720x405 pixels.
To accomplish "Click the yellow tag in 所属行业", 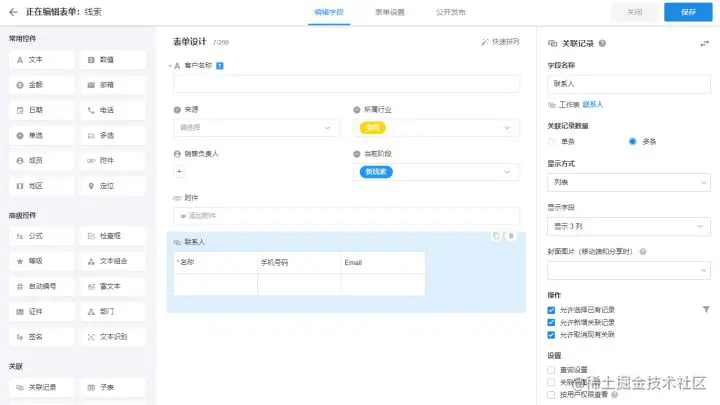I will 372,128.
